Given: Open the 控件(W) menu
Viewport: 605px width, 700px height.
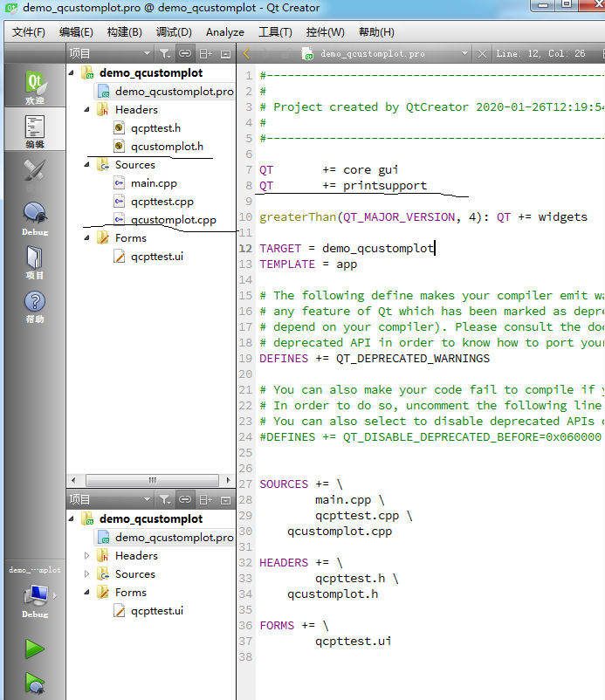Looking at the screenshot, I should pos(325,32).
